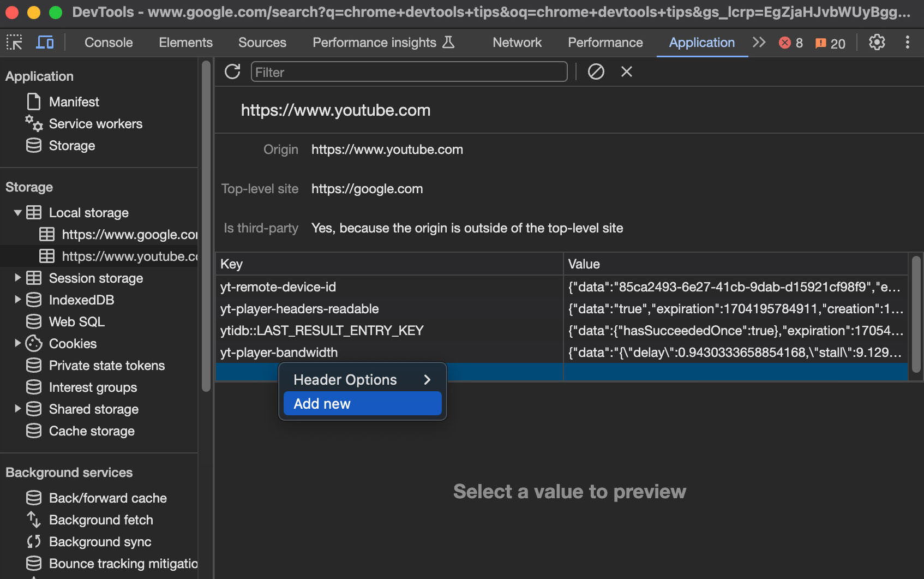The height and width of the screenshot is (579, 924).
Task: Click the Shared storage icon
Action: pyautogui.click(x=34, y=409)
